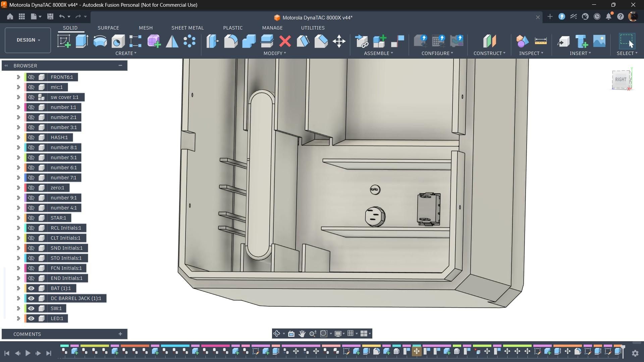Click the Offset Plane construct icon
644x362 pixels.
coord(489,41)
